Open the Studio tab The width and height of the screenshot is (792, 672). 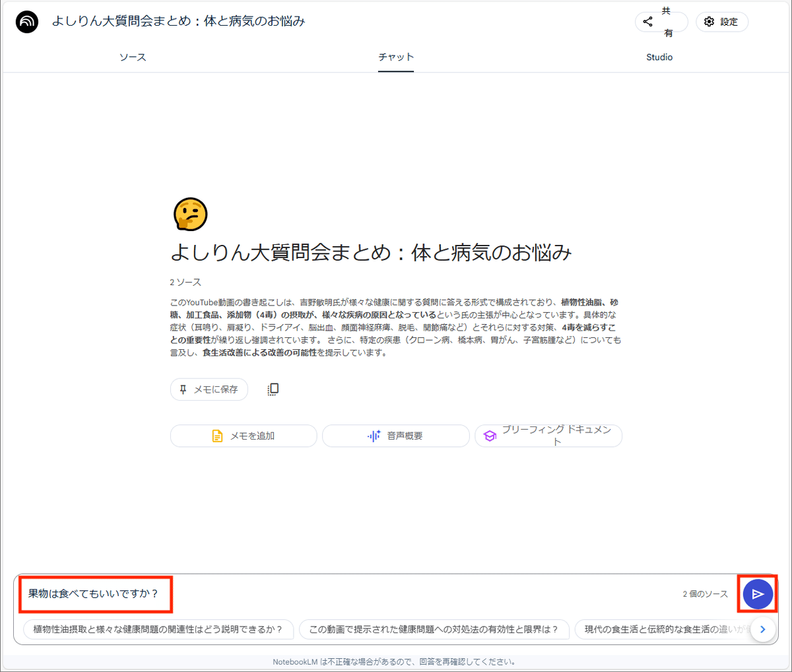tap(659, 57)
